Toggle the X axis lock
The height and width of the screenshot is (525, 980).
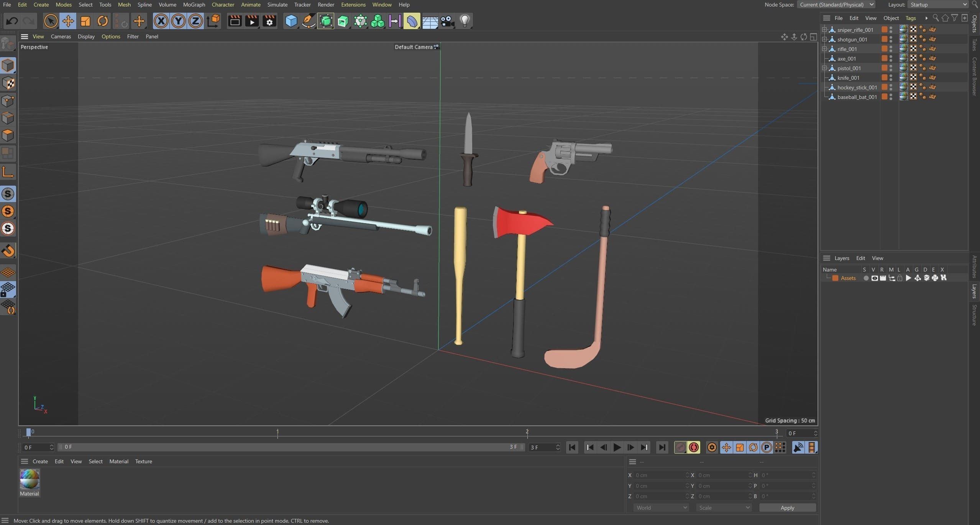tap(161, 21)
